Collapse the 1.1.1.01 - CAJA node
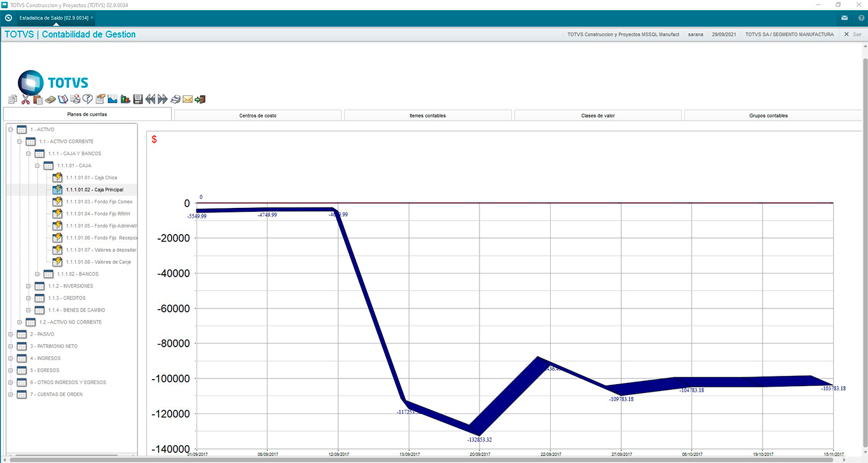 (37, 165)
